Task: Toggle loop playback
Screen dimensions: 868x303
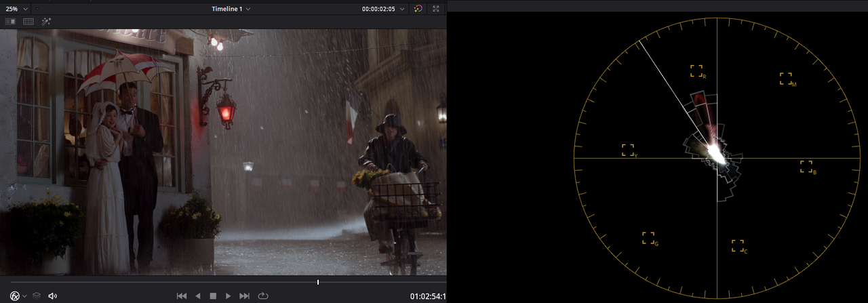Action: (263, 296)
